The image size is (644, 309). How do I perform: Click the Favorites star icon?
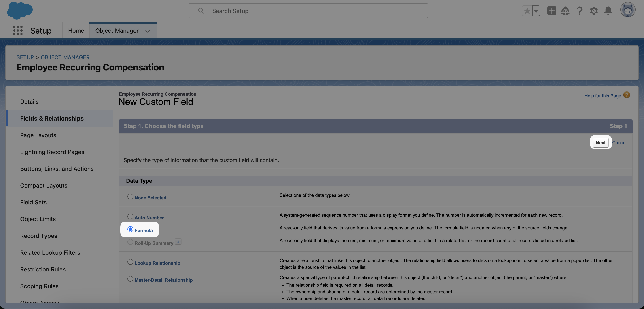point(527,11)
